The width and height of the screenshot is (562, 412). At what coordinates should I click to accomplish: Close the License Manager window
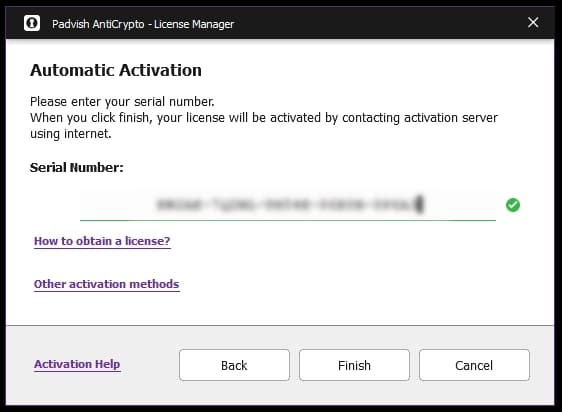(533, 22)
